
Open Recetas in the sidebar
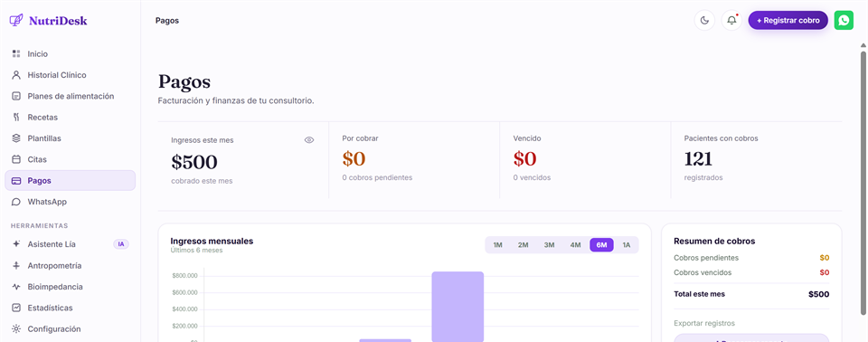point(70,117)
